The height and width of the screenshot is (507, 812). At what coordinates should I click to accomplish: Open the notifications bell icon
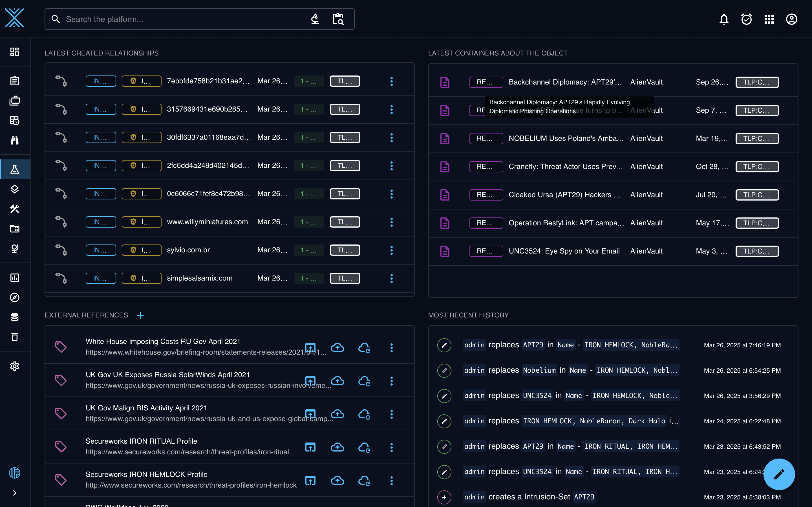(x=724, y=19)
